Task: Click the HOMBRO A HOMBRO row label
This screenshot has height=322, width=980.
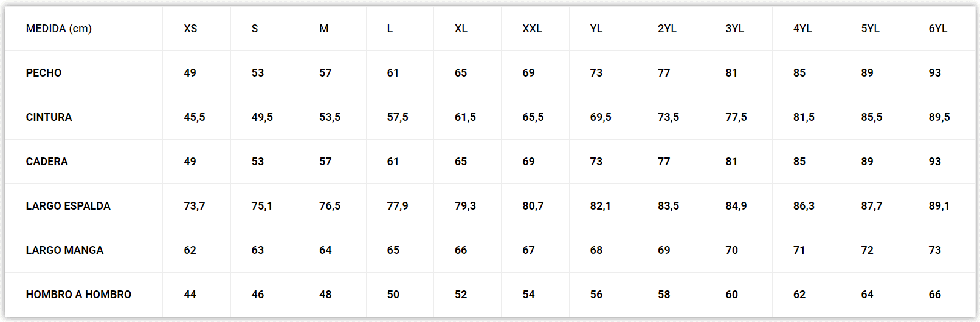Action: (x=78, y=295)
